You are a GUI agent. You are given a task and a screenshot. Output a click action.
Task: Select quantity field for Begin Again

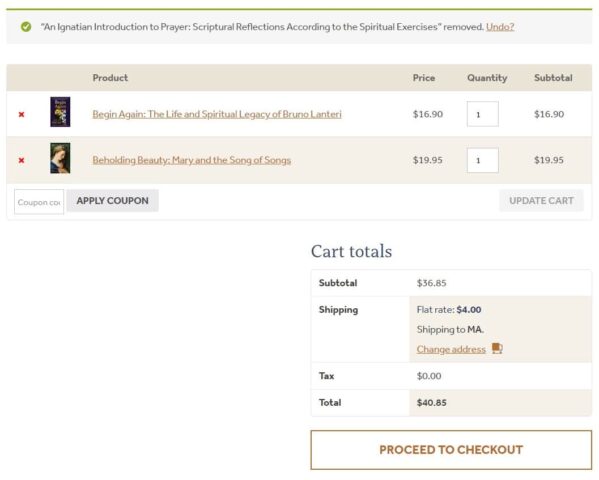pos(482,114)
